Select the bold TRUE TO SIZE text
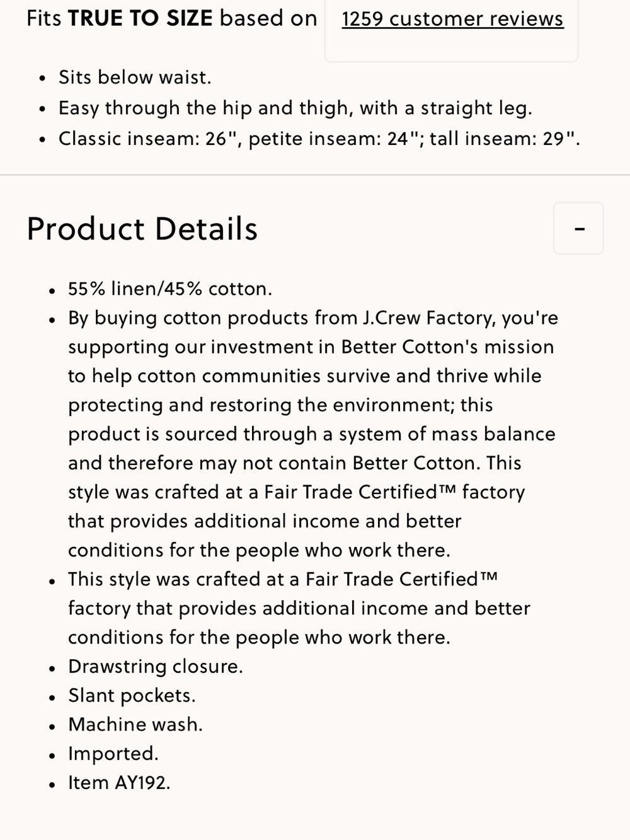This screenshot has height=840, width=630. tap(140, 18)
